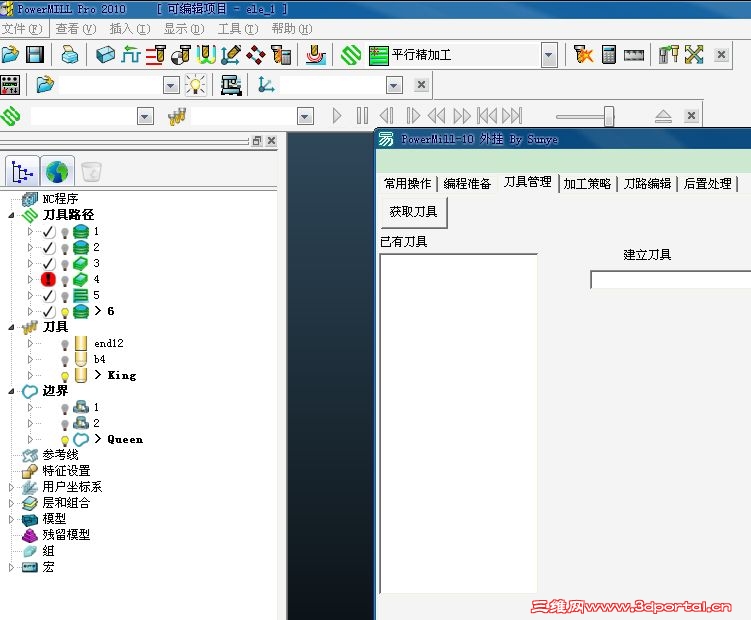This screenshot has height=620, width=751.
Task: Click the 已有刀具 list box
Action: pos(458,424)
